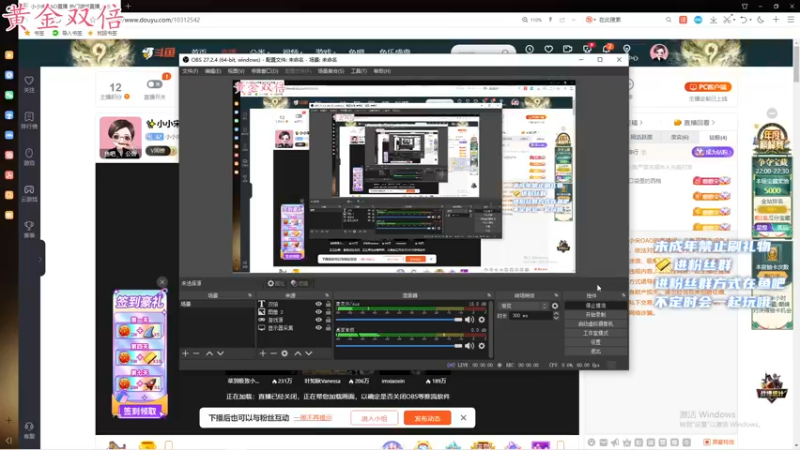Toggle lock on the display capture source
This screenshot has width=800, height=450.
[x=328, y=328]
